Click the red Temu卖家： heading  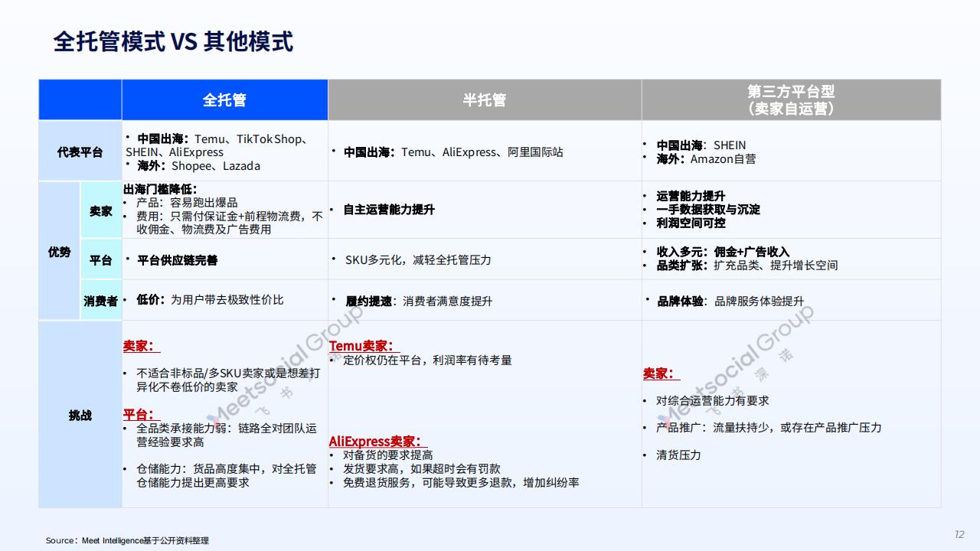click(x=364, y=346)
